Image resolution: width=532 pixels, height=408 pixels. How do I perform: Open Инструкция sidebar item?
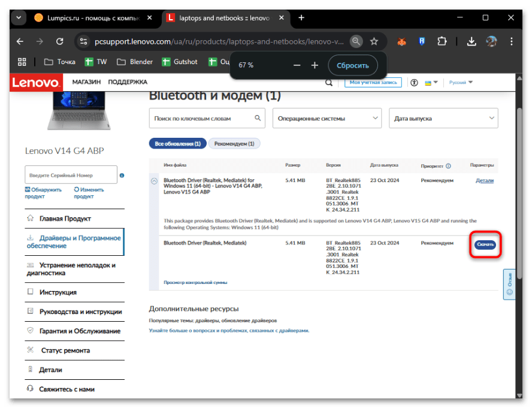(75, 292)
